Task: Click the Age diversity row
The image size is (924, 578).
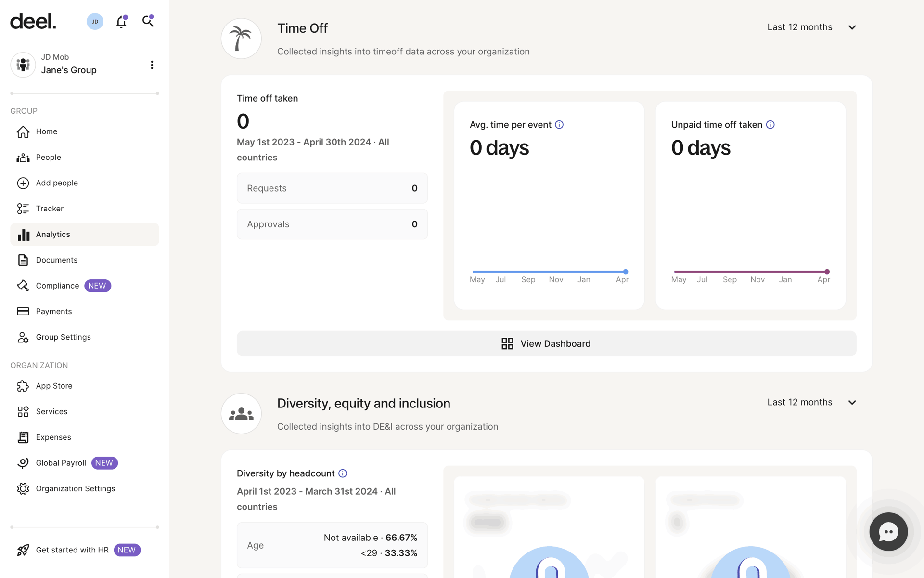Action: click(x=332, y=545)
